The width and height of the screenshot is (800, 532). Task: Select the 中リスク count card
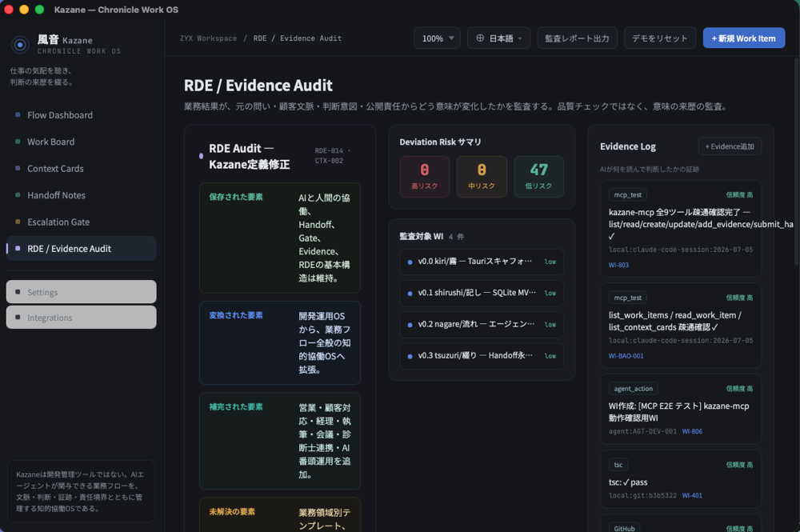tap(482, 177)
